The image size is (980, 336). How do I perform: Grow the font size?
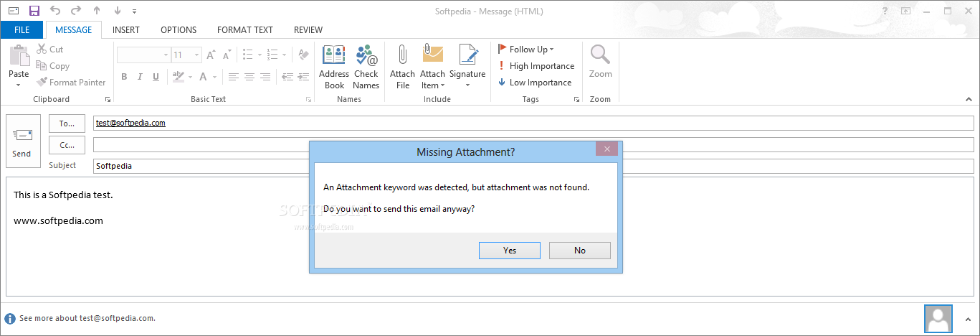click(x=211, y=55)
